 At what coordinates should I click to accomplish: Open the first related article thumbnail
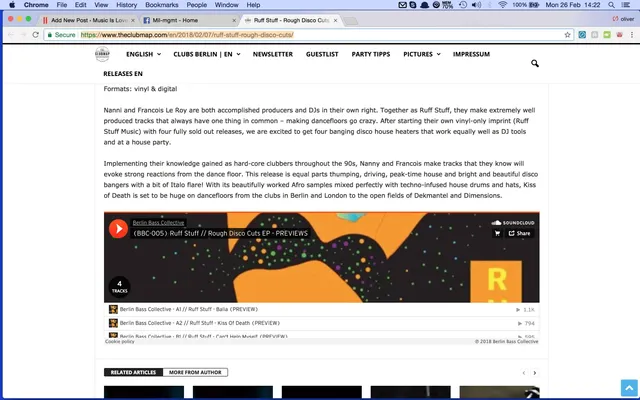click(x=144, y=392)
